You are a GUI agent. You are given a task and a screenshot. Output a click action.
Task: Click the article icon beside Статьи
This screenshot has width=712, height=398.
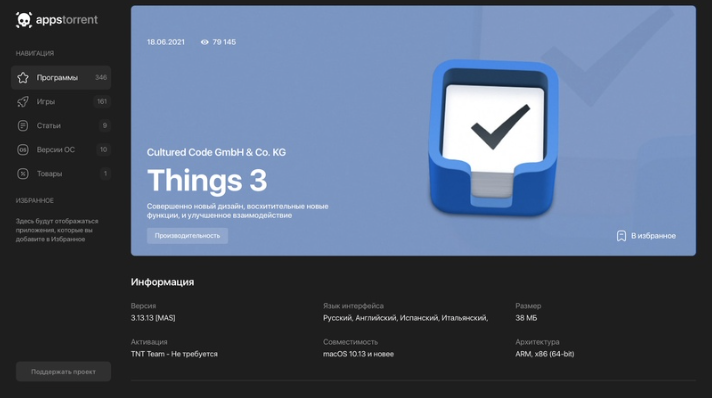[23, 126]
